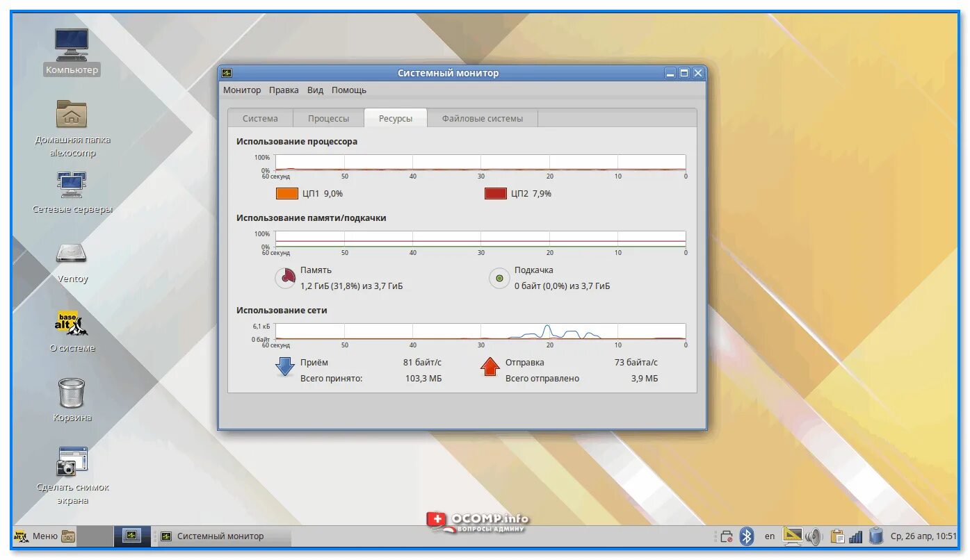This screenshot has width=970, height=560.
Task: Click the Память pie color picker
Action: click(x=286, y=279)
